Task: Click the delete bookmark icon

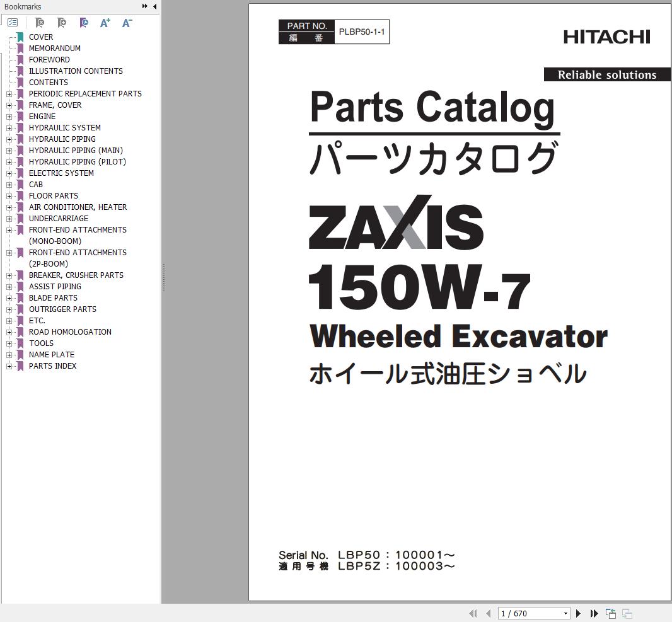Action: (x=40, y=23)
